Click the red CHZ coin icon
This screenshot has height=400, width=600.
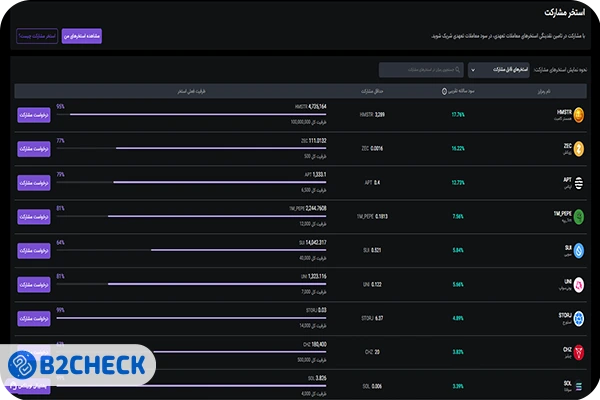tap(579, 352)
